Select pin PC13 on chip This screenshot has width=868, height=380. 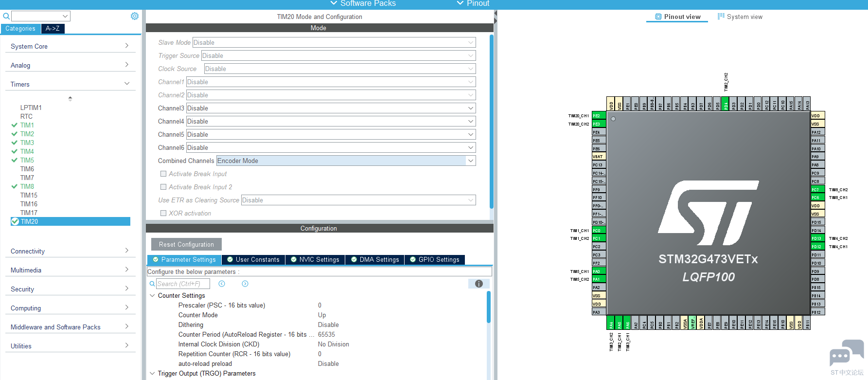pos(599,165)
